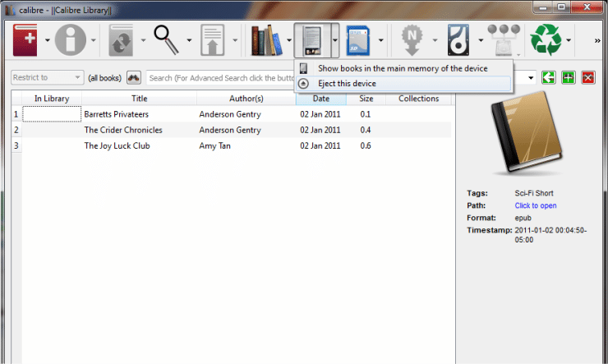Click the Connect/share icon

[x=504, y=40]
